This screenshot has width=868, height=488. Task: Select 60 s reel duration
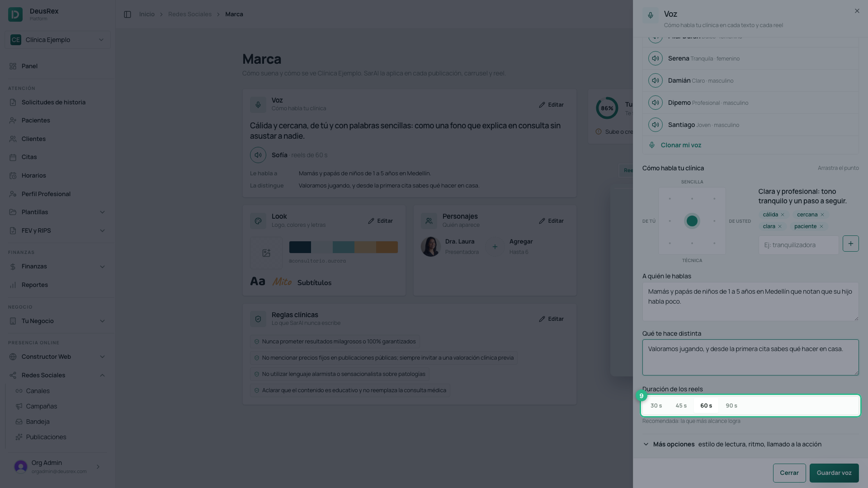(x=706, y=406)
